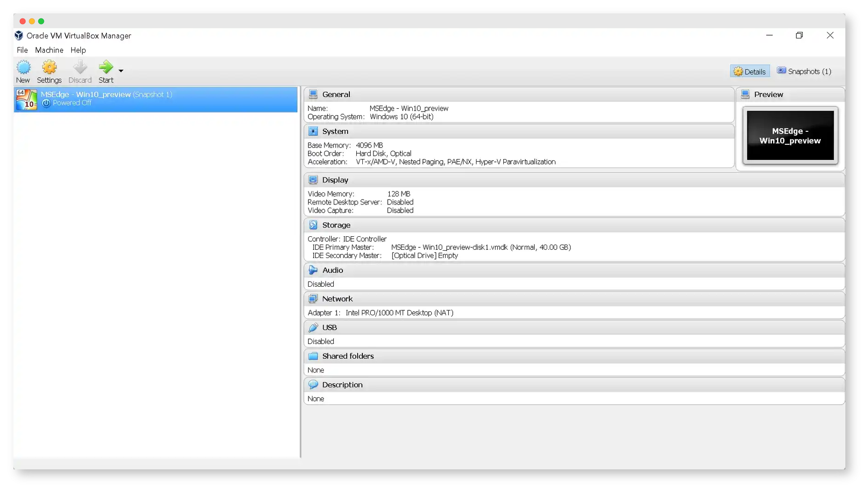
Task: Open the Help menu
Action: point(78,50)
